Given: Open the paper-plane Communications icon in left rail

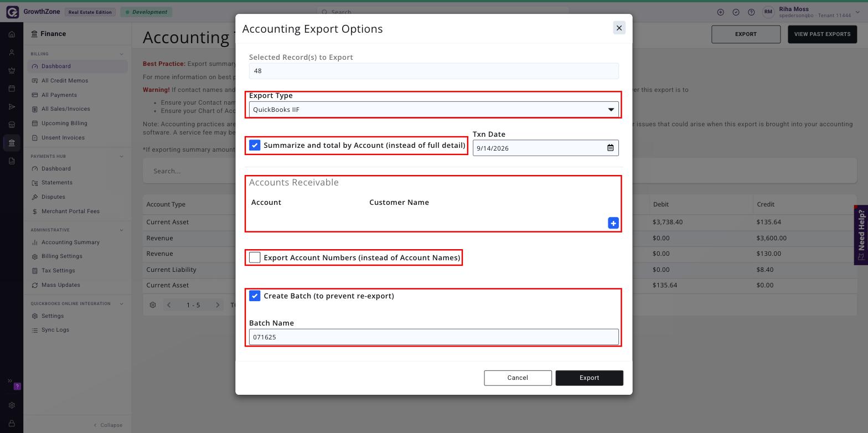Looking at the screenshot, I should coord(12,107).
